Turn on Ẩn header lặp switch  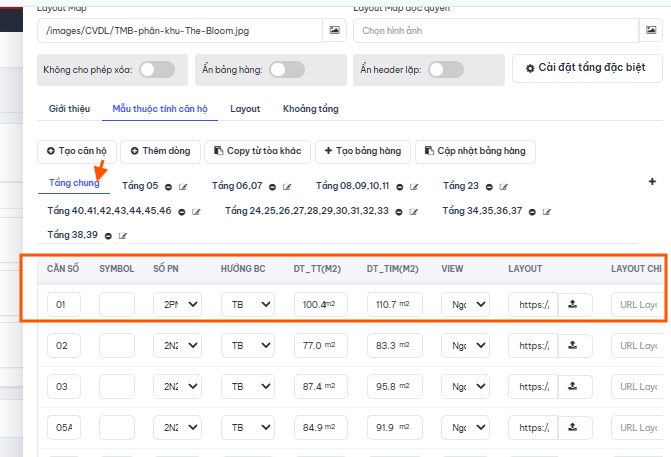(x=446, y=70)
